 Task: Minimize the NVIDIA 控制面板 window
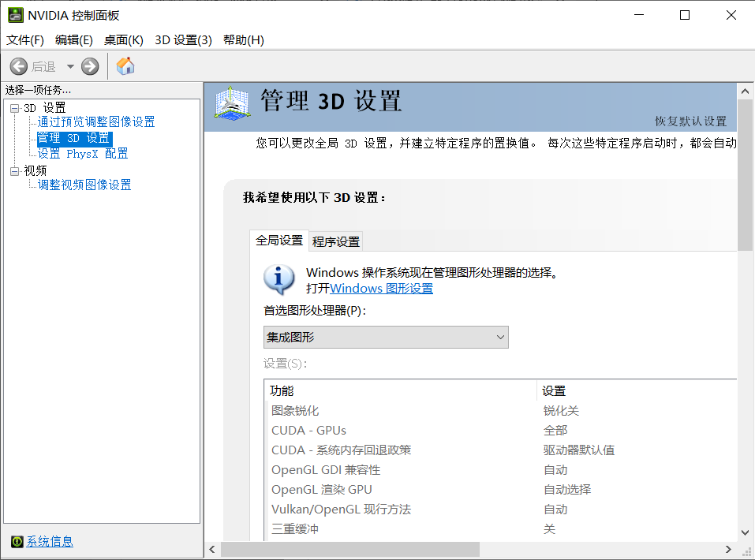pos(639,15)
